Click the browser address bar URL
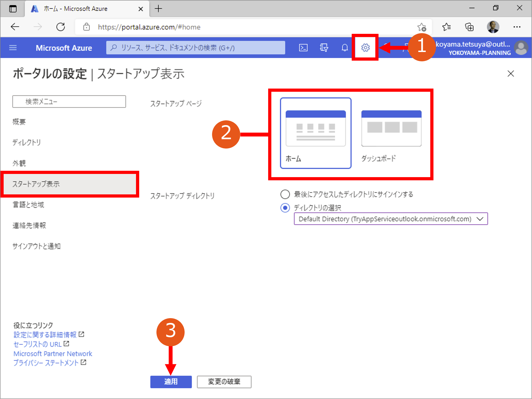 [149, 27]
